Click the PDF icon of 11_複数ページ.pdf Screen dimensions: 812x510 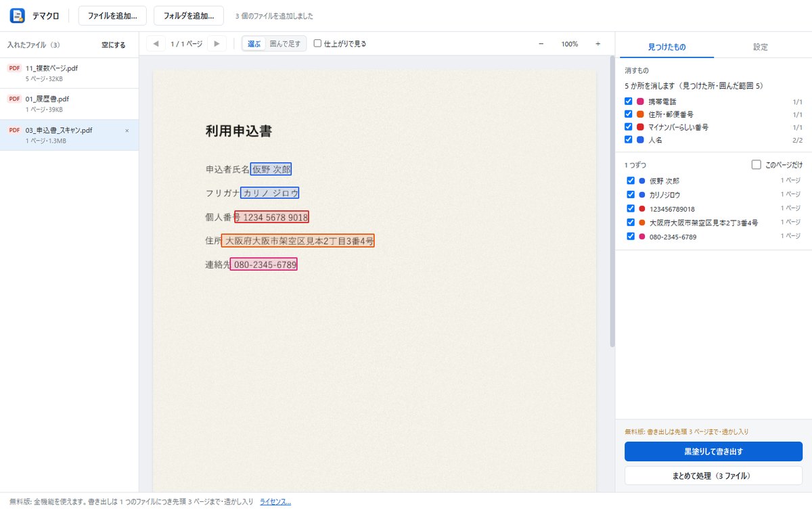pyautogui.click(x=14, y=68)
